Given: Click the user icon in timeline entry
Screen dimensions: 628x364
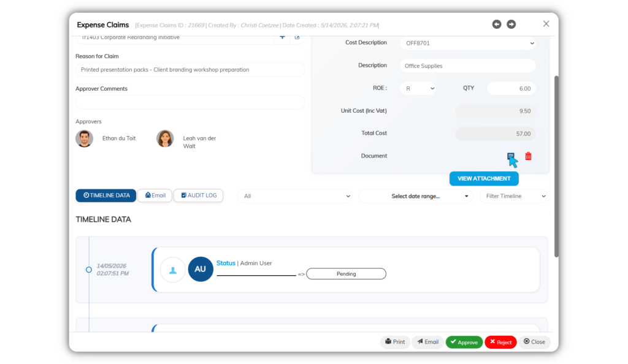Looking at the screenshot, I should click(172, 270).
